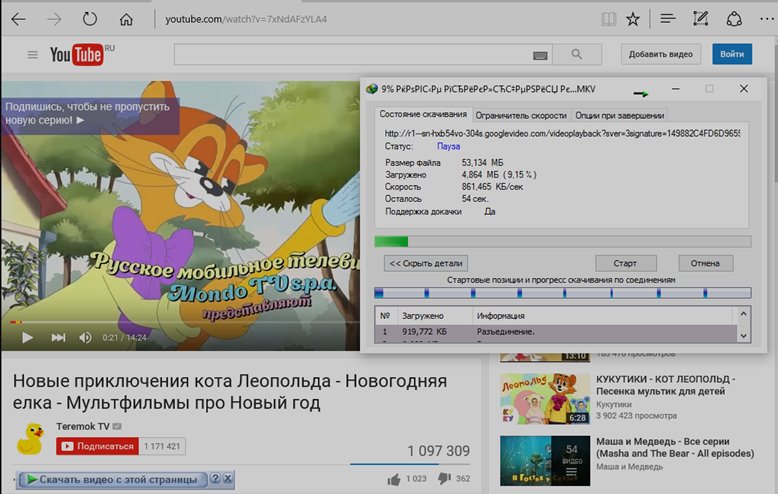Image resolution: width=778 pixels, height=494 pixels.
Task: Click inside the YouTube search field
Action: point(350,54)
